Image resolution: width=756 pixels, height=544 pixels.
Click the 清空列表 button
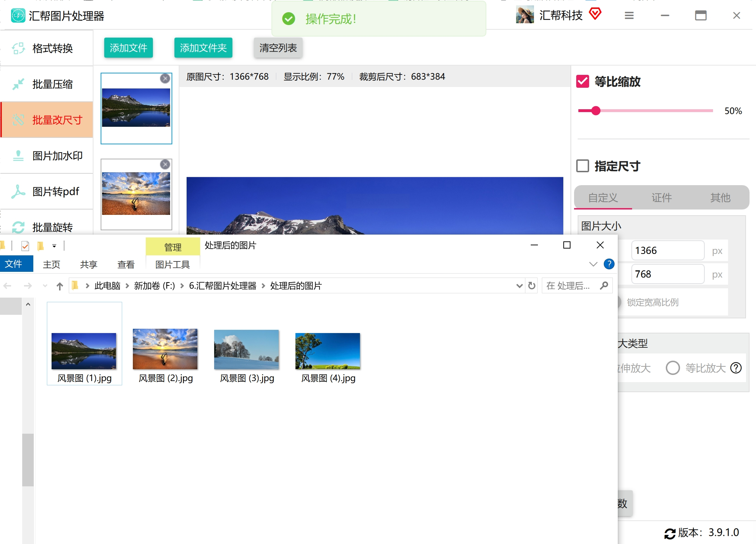[x=278, y=48]
